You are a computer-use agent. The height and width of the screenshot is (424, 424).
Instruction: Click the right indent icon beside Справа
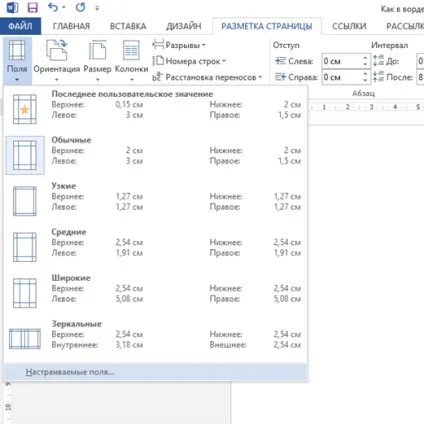280,77
